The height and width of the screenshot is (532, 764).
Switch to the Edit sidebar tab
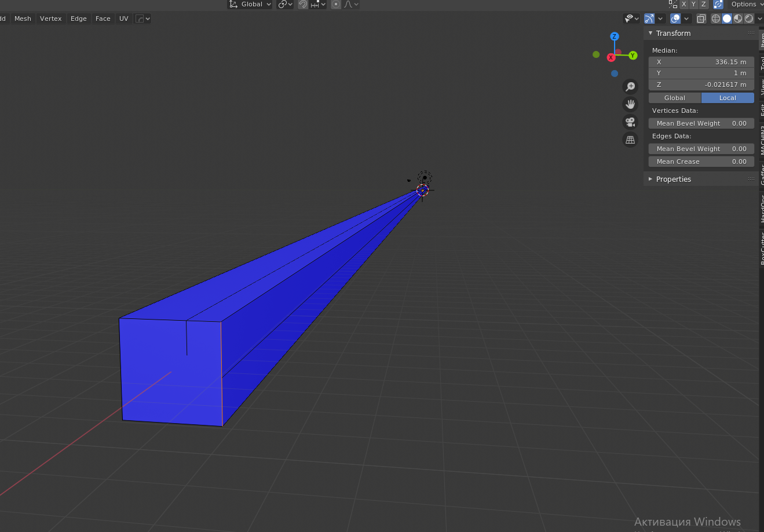762,109
